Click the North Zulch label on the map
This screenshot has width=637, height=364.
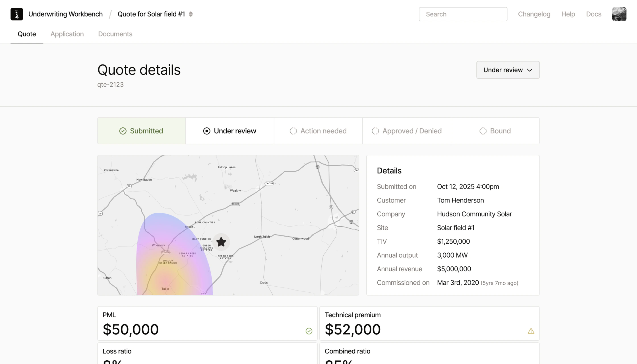click(x=262, y=237)
